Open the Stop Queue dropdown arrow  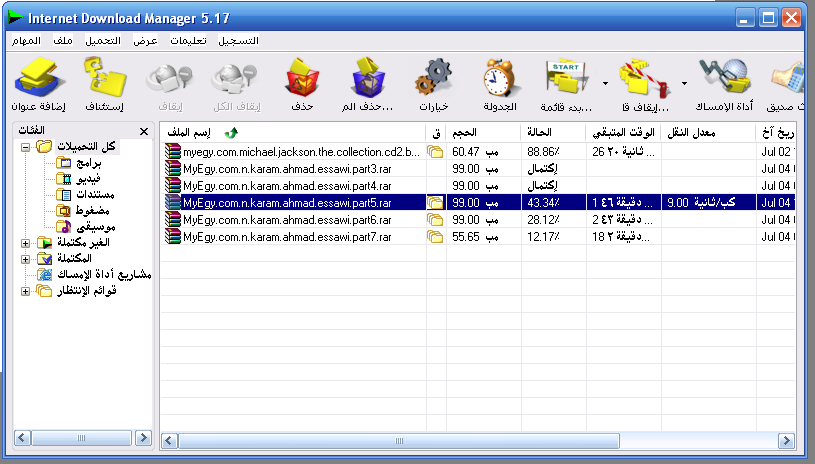(684, 83)
